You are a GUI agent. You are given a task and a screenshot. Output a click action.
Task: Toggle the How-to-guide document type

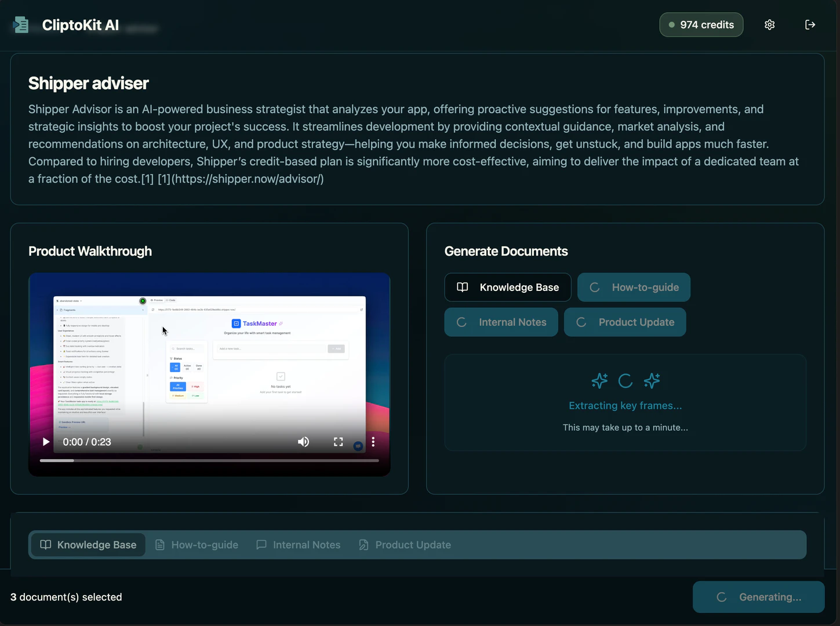(633, 287)
